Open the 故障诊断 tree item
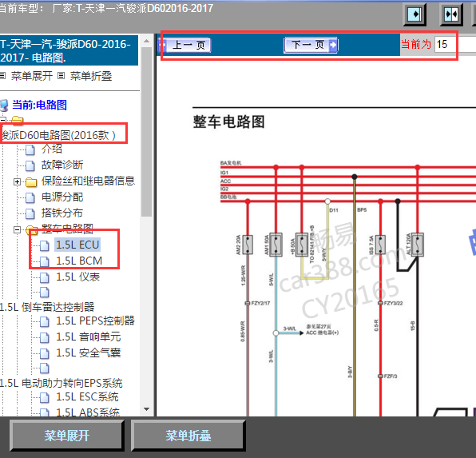476x458 pixels. [x=62, y=165]
